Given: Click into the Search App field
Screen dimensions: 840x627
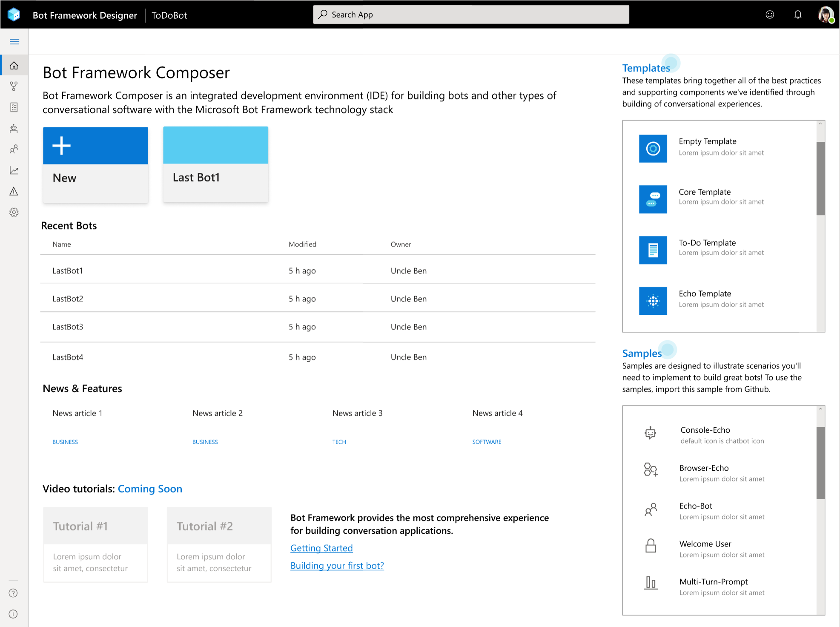Looking at the screenshot, I should coord(471,14).
